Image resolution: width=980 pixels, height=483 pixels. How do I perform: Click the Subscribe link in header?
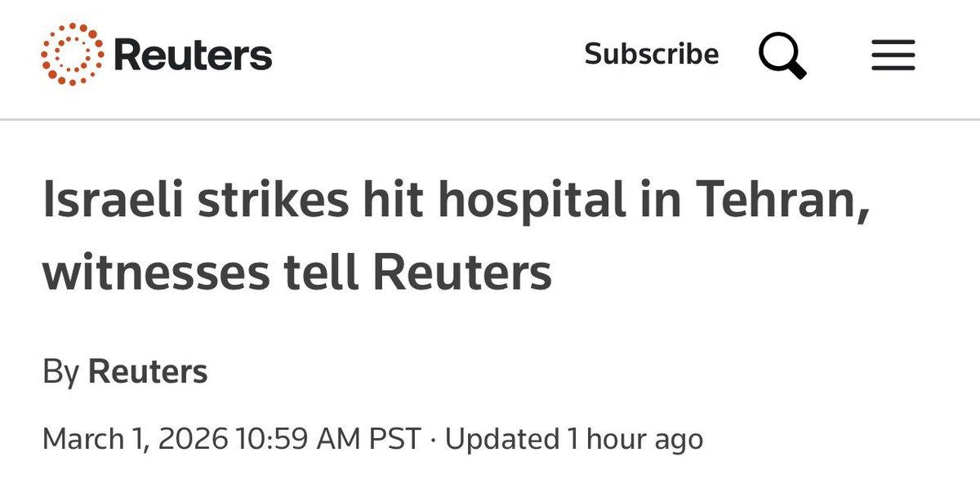point(652,55)
